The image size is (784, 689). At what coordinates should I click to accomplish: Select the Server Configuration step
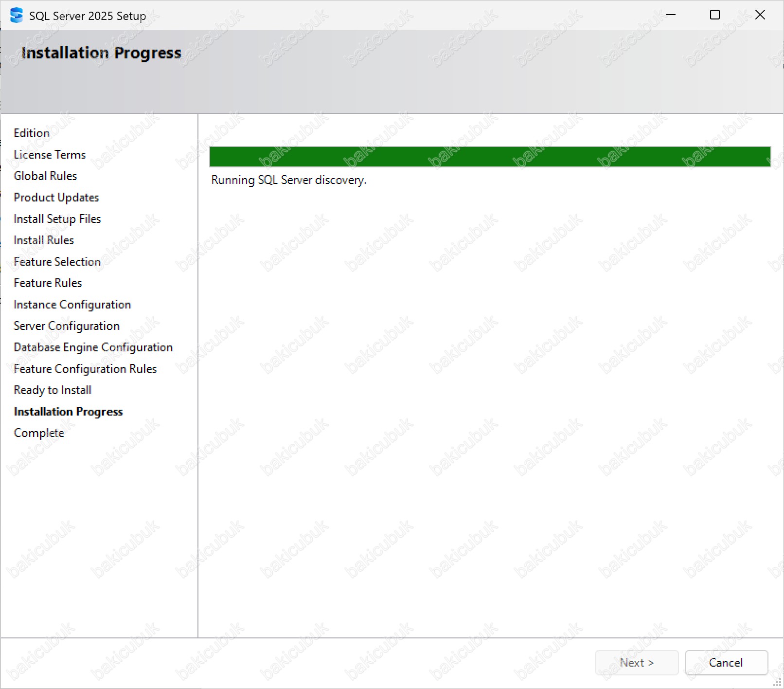pyautogui.click(x=67, y=326)
